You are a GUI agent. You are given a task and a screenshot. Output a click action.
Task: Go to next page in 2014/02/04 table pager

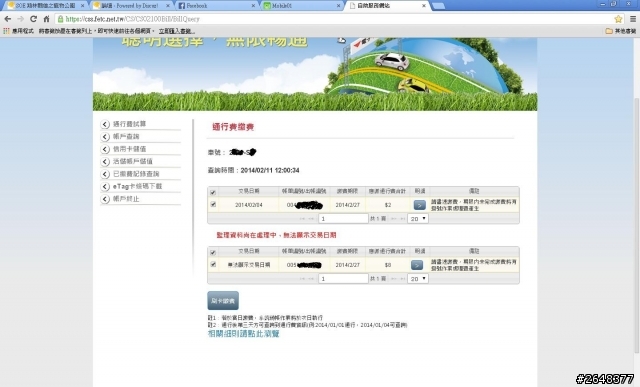coord(394,219)
